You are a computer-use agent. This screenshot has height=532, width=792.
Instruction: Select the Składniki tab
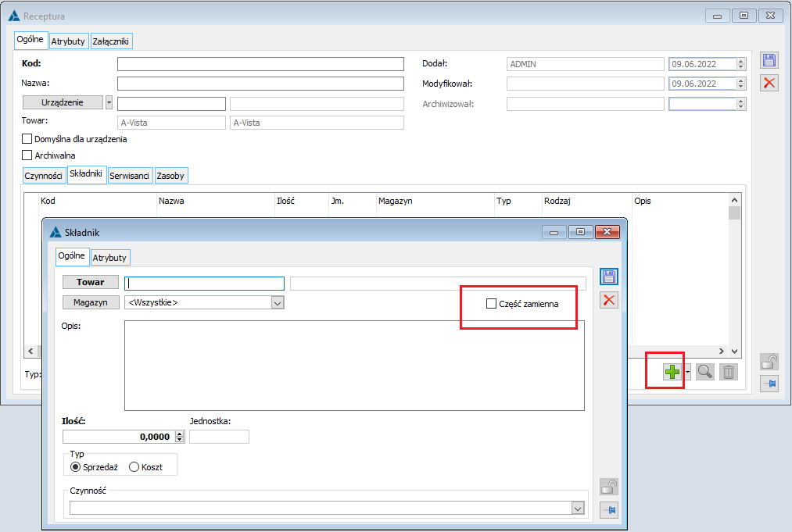86,174
